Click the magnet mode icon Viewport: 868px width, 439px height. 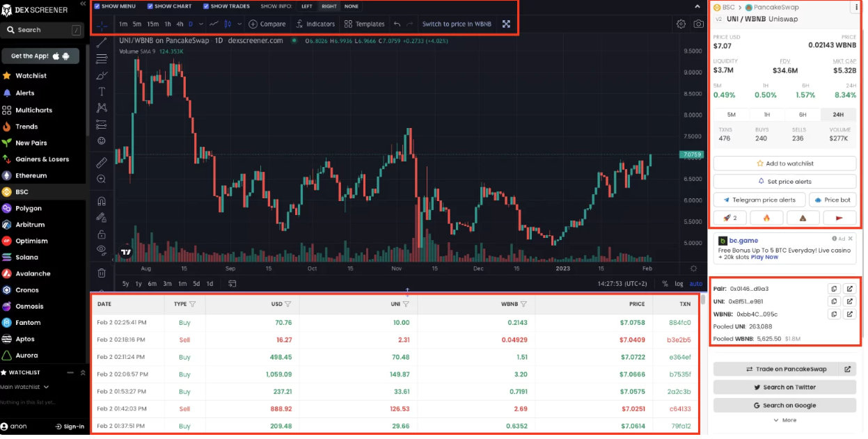click(x=102, y=201)
